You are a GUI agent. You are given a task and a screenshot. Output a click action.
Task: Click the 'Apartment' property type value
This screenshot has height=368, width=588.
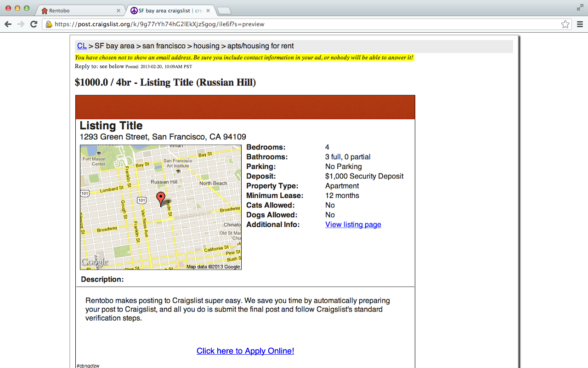click(342, 186)
